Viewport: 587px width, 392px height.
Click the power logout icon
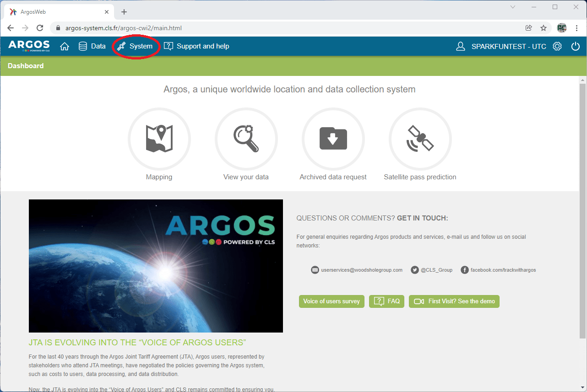[x=576, y=46]
